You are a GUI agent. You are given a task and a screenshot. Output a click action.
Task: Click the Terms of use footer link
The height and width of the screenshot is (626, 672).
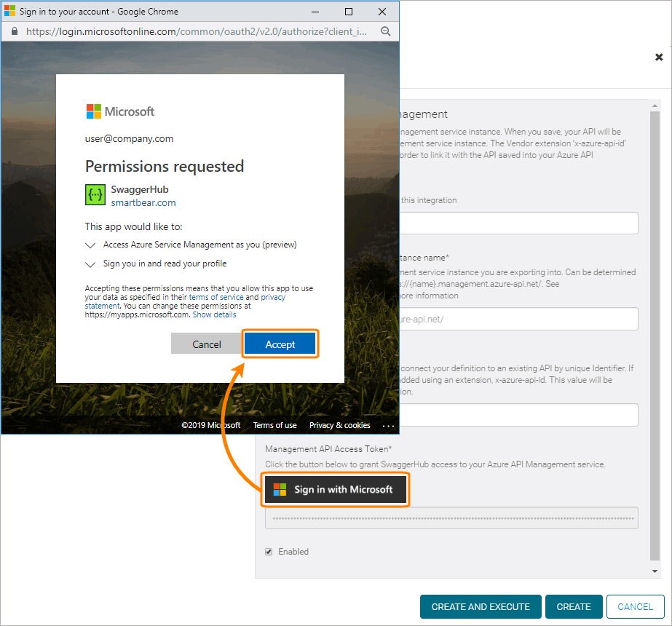[274, 425]
